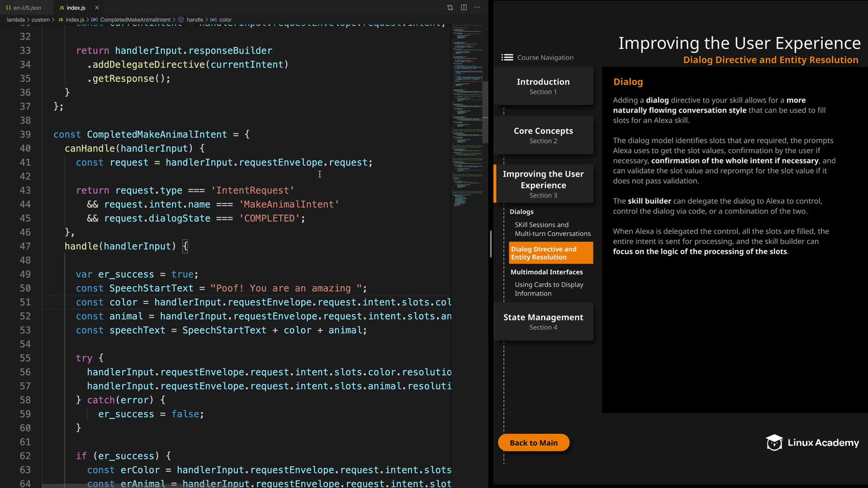
Task: Open changes compare icon in editor toolbar
Action: click(450, 8)
